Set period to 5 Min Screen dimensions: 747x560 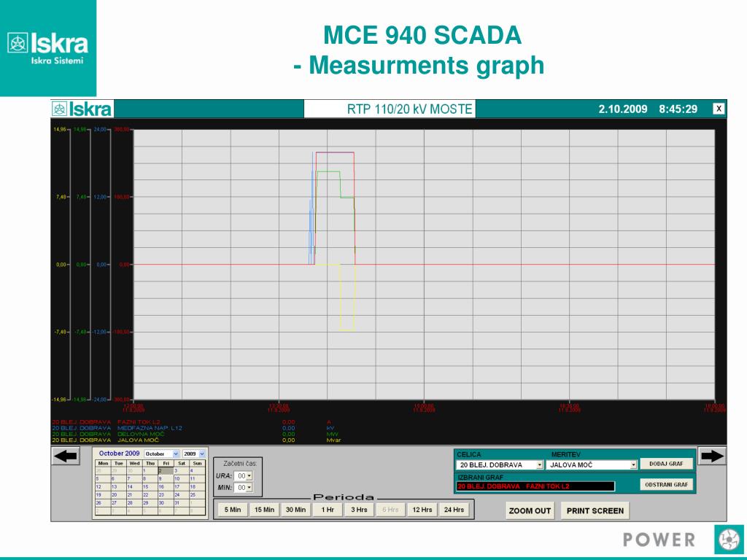233,510
